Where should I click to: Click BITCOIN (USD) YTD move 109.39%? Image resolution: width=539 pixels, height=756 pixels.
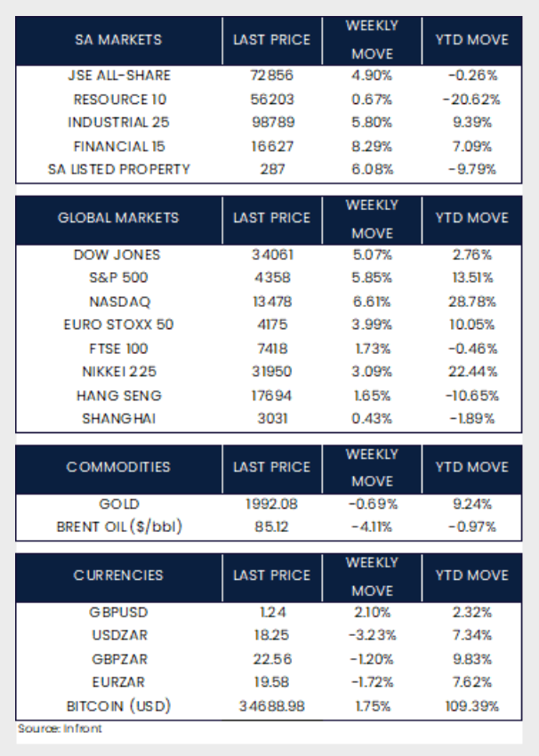pyautogui.click(x=471, y=707)
